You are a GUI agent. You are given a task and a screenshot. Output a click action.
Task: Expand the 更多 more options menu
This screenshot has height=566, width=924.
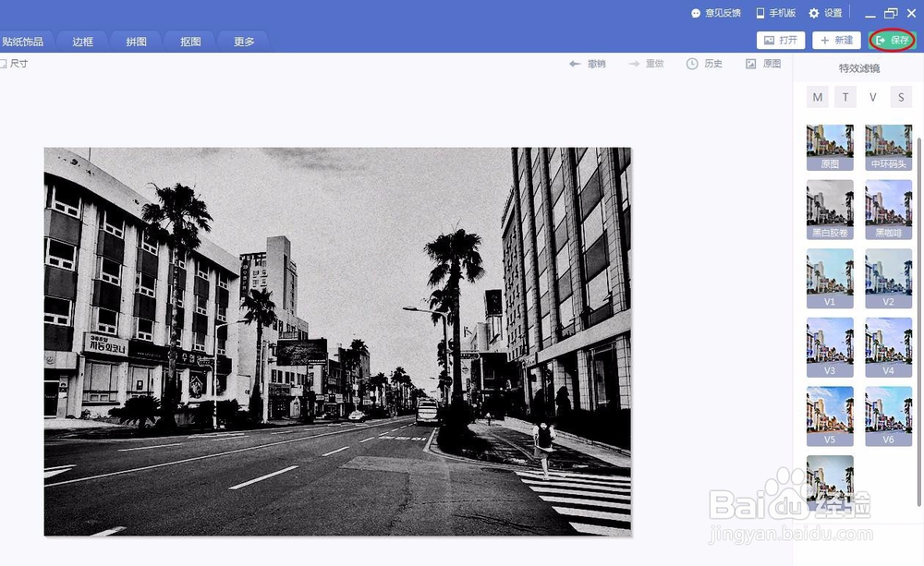tap(243, 41)
